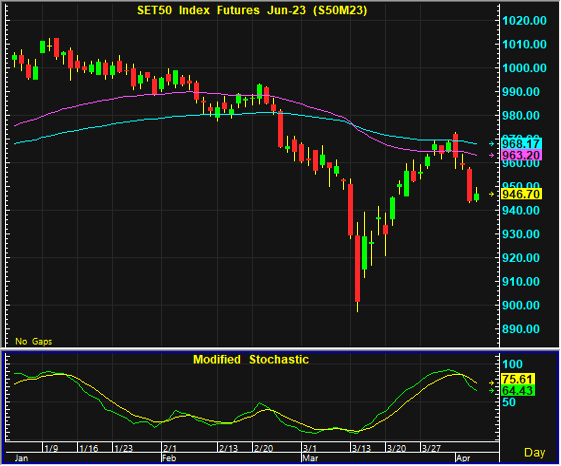Click the green arrow beside 64.43 stochastic
Image resolution: width=561 pixels, height=466 pixels.
click(x=492, y=390)
